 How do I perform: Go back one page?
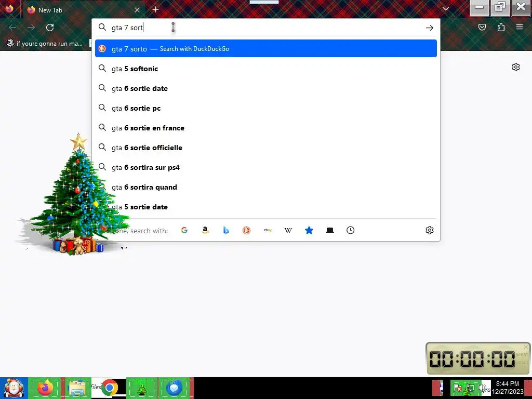point(12,28)
